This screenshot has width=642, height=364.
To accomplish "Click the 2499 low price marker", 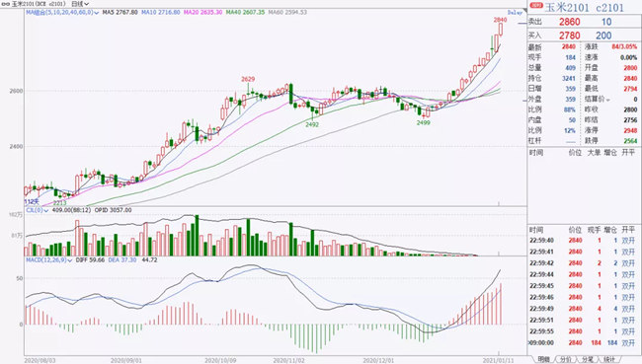I will [424, 122].
